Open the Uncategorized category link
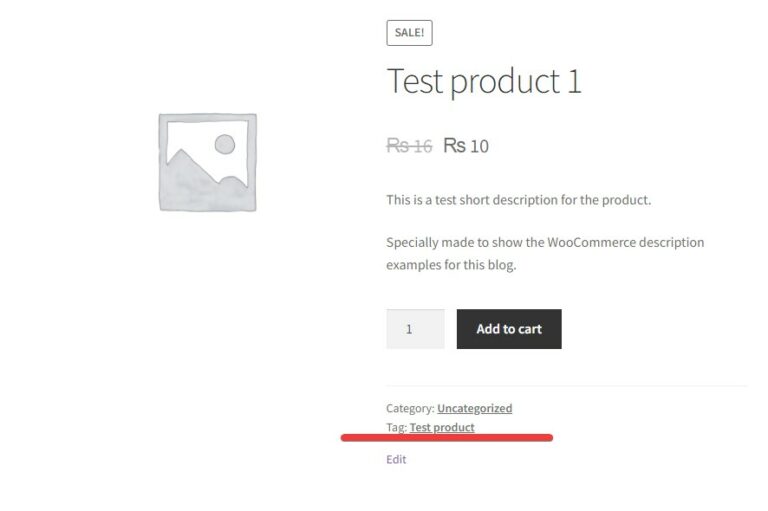This screenshot has width=768, height=511. point(474,408)
